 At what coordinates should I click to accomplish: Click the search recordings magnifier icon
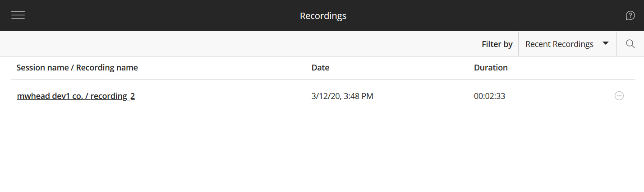pyautogui.click(x=630, y=44)
